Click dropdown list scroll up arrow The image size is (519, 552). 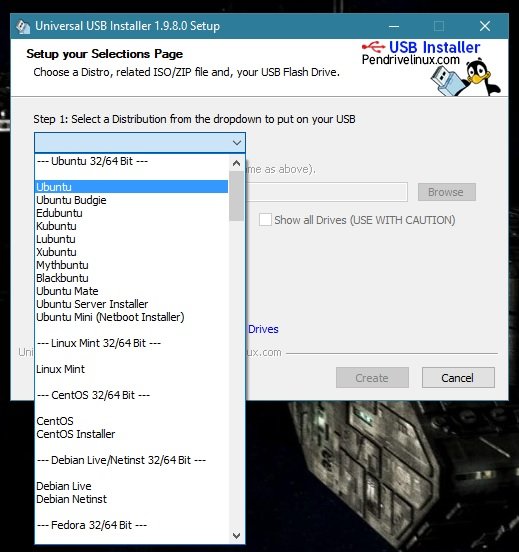237,163
